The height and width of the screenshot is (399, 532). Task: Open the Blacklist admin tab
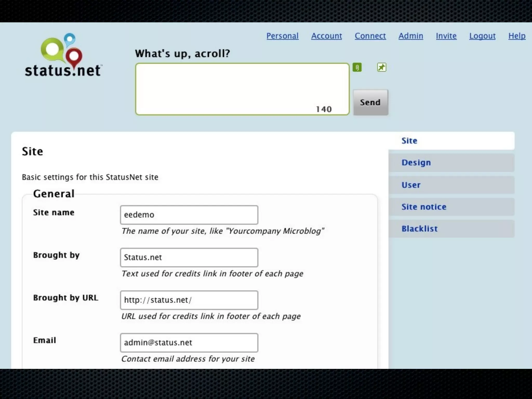420,229
